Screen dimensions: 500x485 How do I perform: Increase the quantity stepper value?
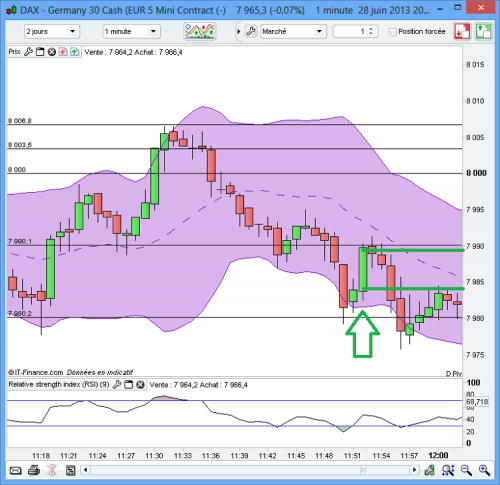(371, 29)
